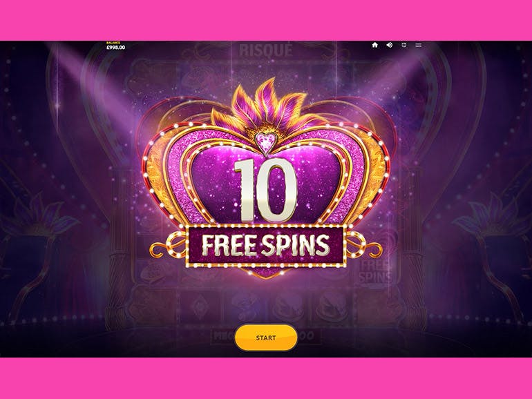Click the large number 10
This screenshot has height=399, width=532.
[x=266, y=190]
